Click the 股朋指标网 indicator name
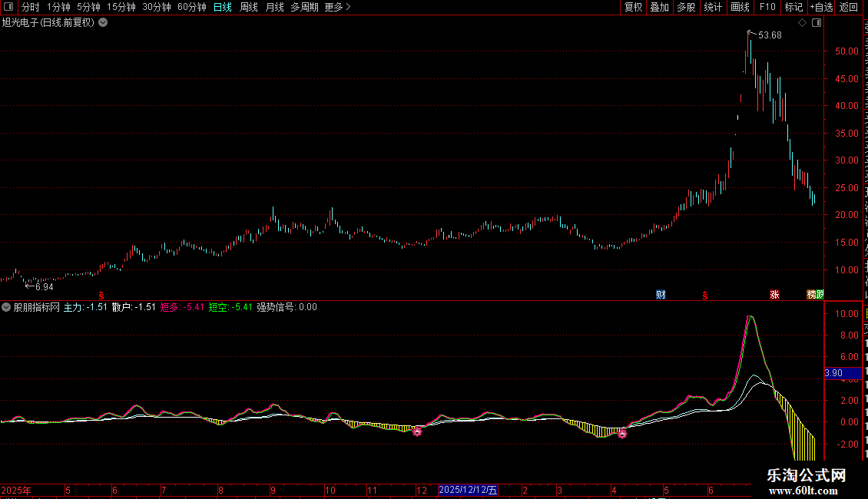The width and height of the screenshot is (868, 499). (x=37, y=307)
